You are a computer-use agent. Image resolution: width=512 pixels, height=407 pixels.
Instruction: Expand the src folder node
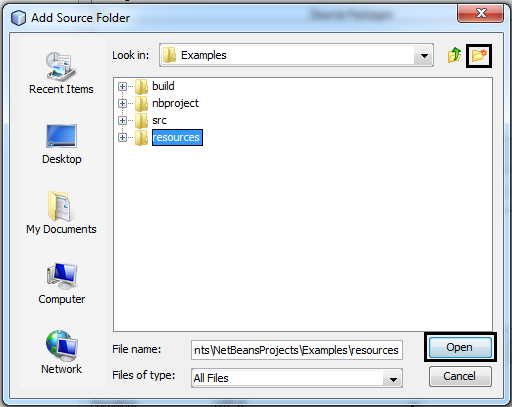point(122,120)
